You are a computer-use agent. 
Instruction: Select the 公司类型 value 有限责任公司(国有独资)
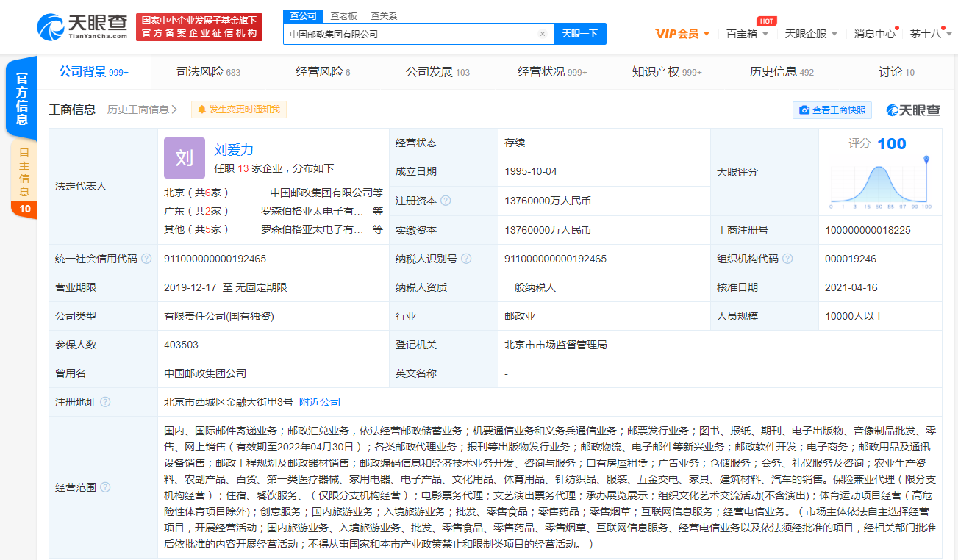pos(219,316)
